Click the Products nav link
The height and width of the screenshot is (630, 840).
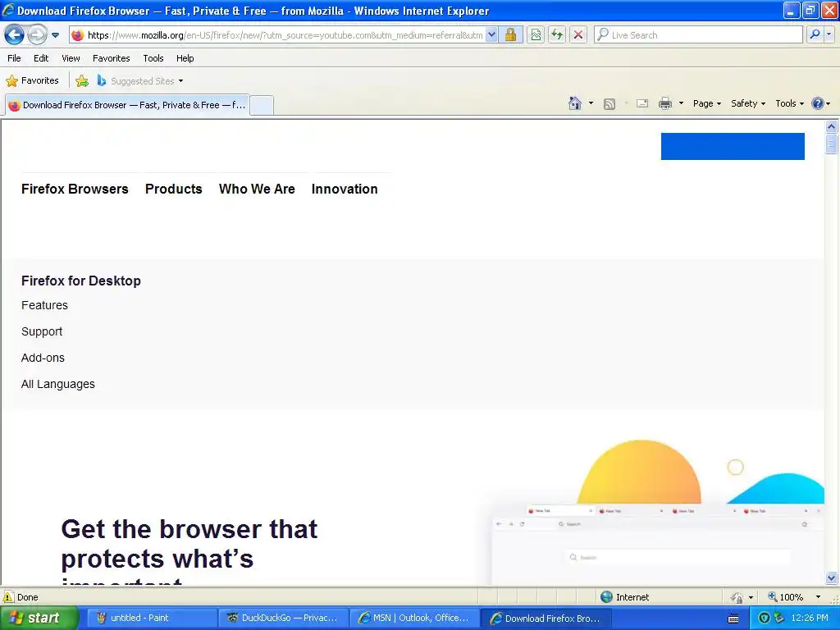coord(174,189)
